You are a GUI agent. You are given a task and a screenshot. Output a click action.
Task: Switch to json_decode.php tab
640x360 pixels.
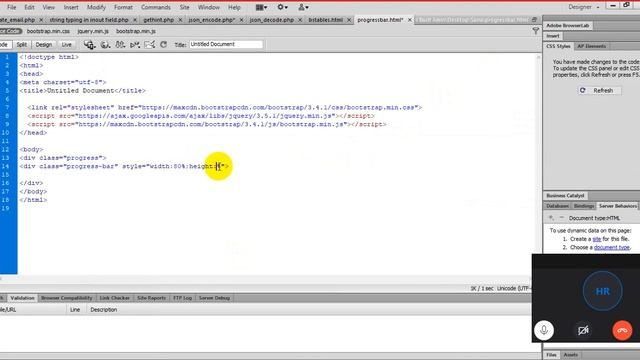tap(272, 20)
